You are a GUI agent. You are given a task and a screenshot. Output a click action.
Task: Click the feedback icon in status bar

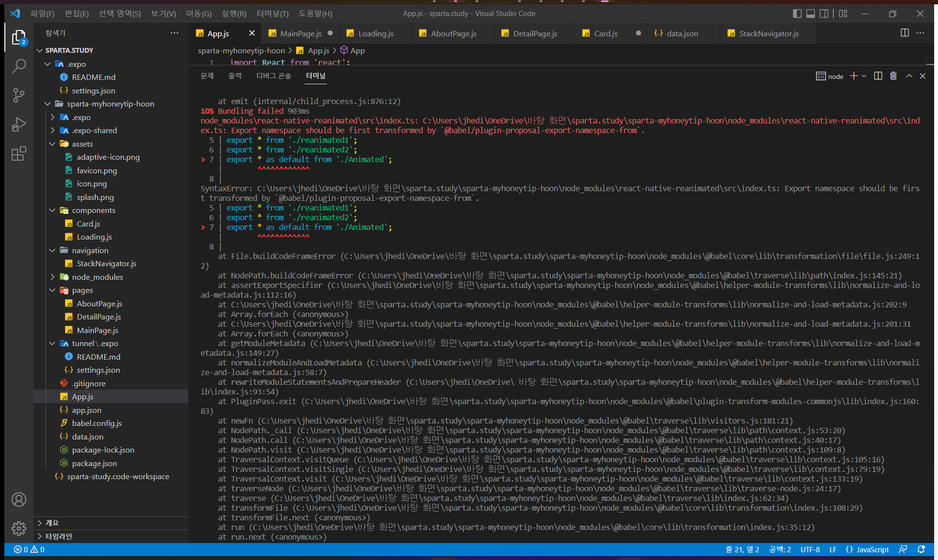click(x=903, y=549)
